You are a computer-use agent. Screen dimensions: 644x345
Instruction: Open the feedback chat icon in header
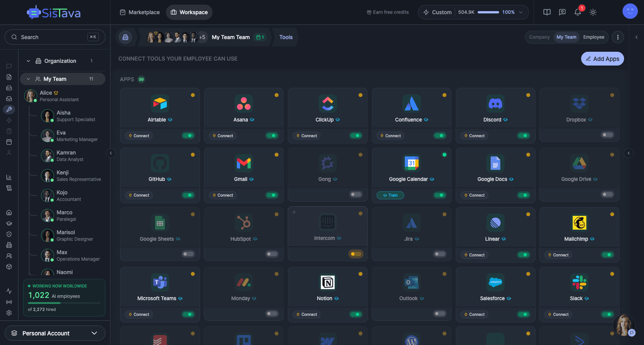pyautogui.click(x=562, y=12)
